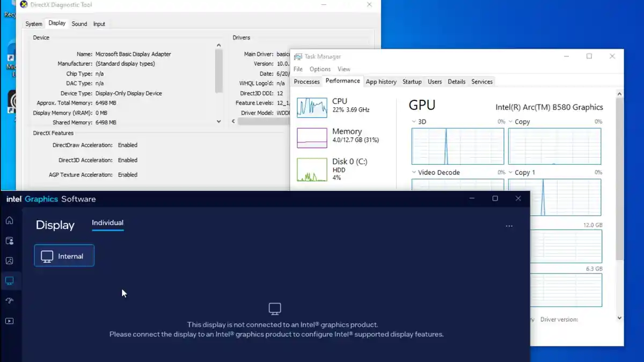Image resolution: width=644 pixels, height=362 pixels.
Task: Go to the Sound tab in DirectX Diagnostic
Action: [79, 24]
